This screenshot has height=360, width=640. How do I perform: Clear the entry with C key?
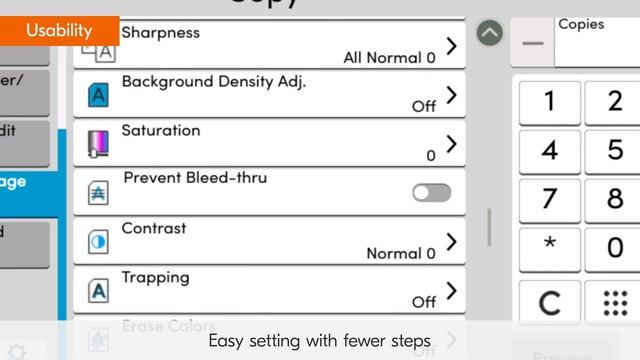549,303
